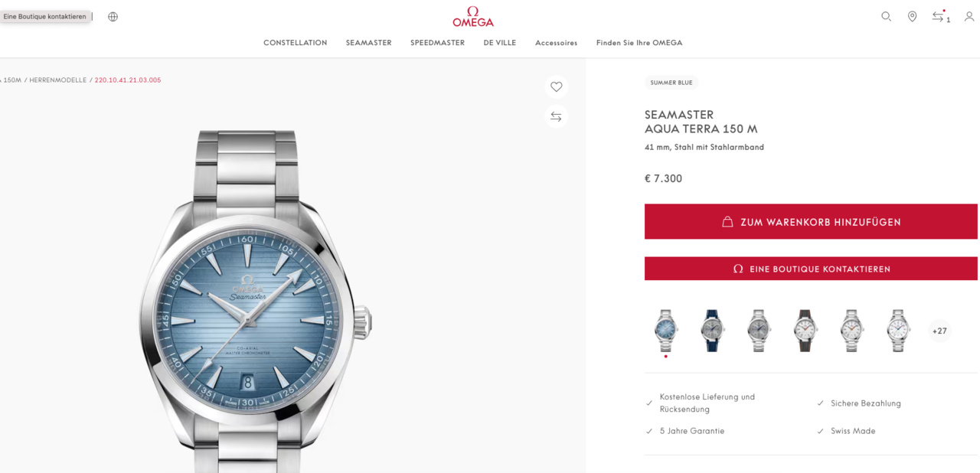
Task: Open the Constellation menu
Action: coord(295,43)
